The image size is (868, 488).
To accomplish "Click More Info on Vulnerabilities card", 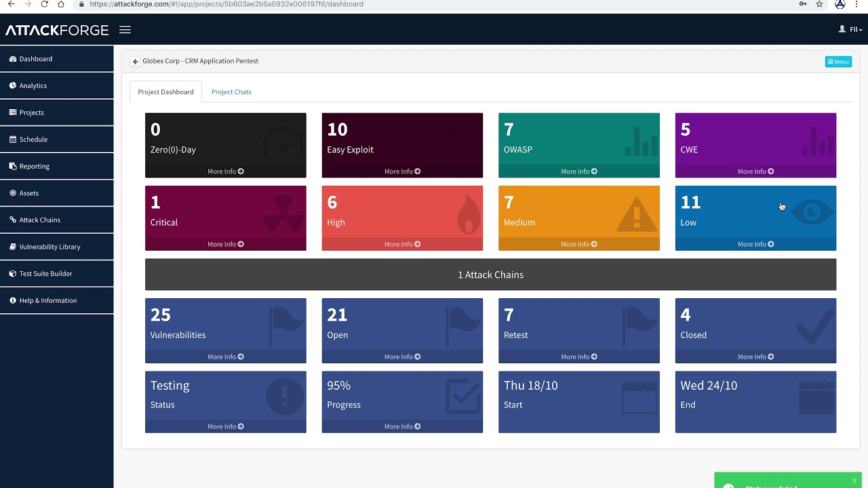I will (226, 357).
